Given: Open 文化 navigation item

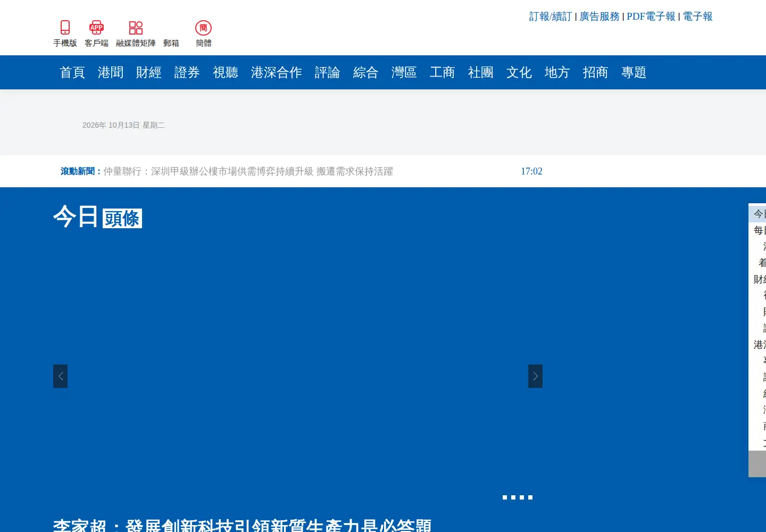Looking at the screenshot, I should coord(519,72).
